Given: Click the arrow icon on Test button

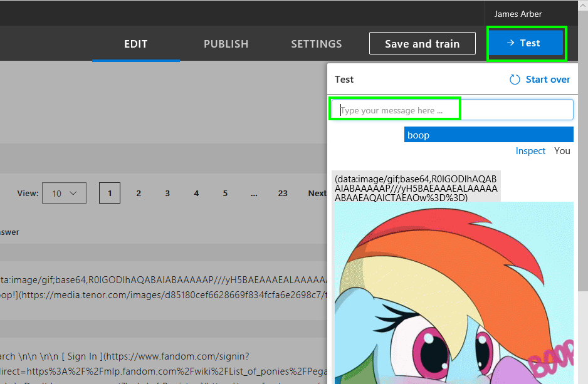Looking at the screenshot, I should (510, 43).
